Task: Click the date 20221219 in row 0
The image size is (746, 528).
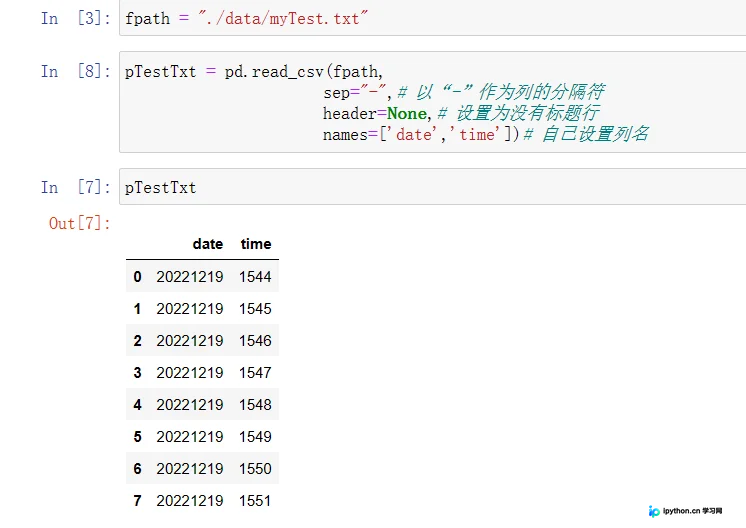Action: [x=190, y=277]
